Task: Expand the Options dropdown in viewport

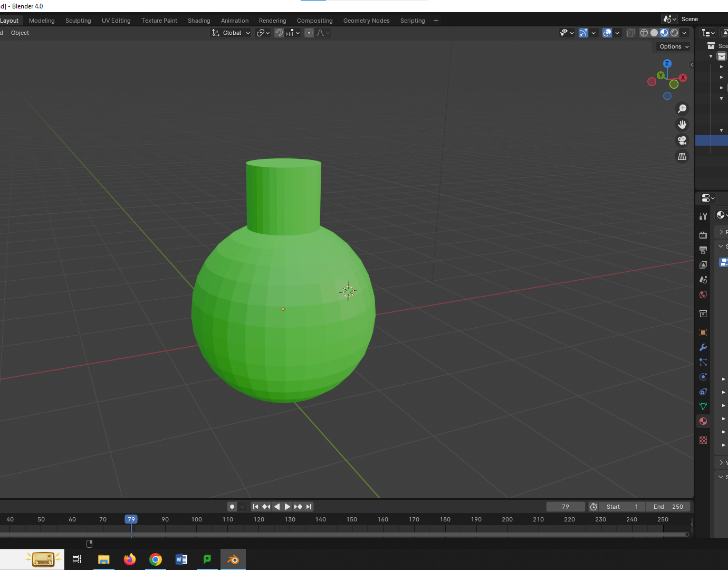Action: [674, 46]
